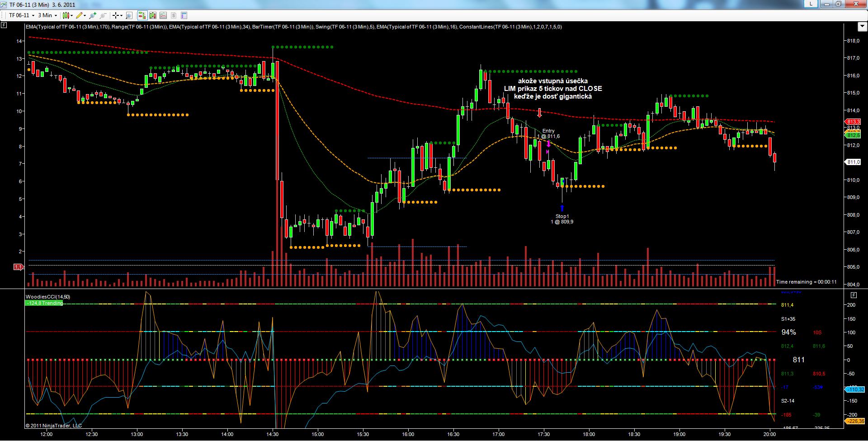The width and height of the screenshot is (868, 441).
Task: Click the green 812,4 value
Action: 787,346
